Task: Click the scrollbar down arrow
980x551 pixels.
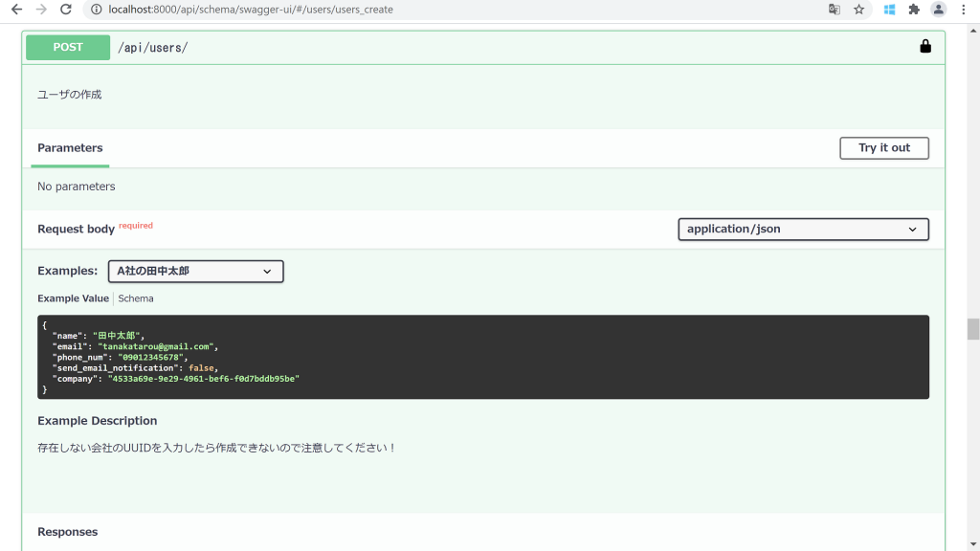Action: click(x=973, y=544)
